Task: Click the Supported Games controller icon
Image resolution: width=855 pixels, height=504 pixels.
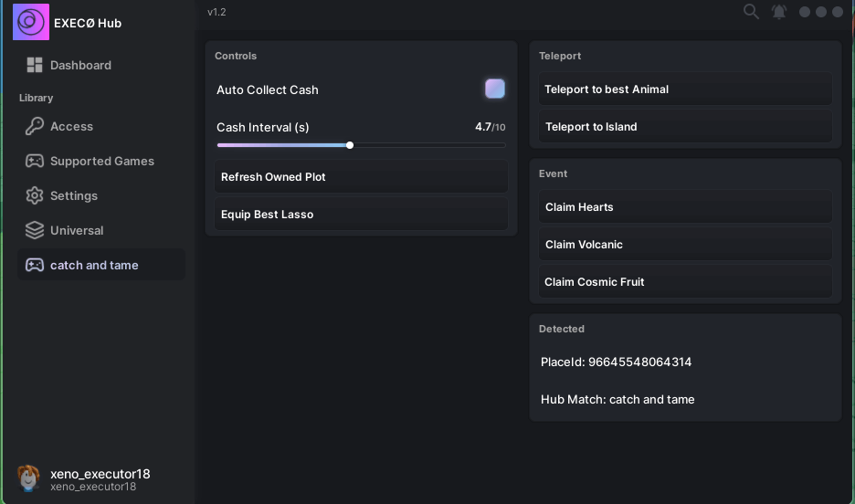Action: (35, 161)
